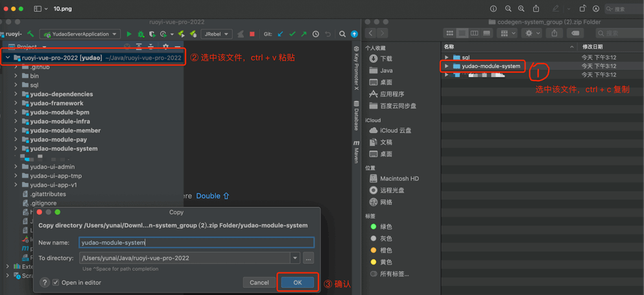Click the Git update project arrow
Screen dimensions: 644x295
tap(280, 34)
